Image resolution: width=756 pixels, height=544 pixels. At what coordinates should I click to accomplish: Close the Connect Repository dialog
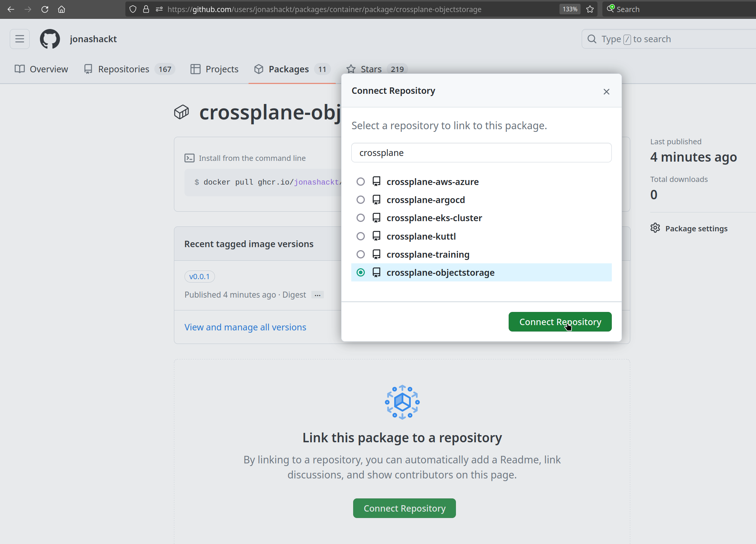pos(607,92)
